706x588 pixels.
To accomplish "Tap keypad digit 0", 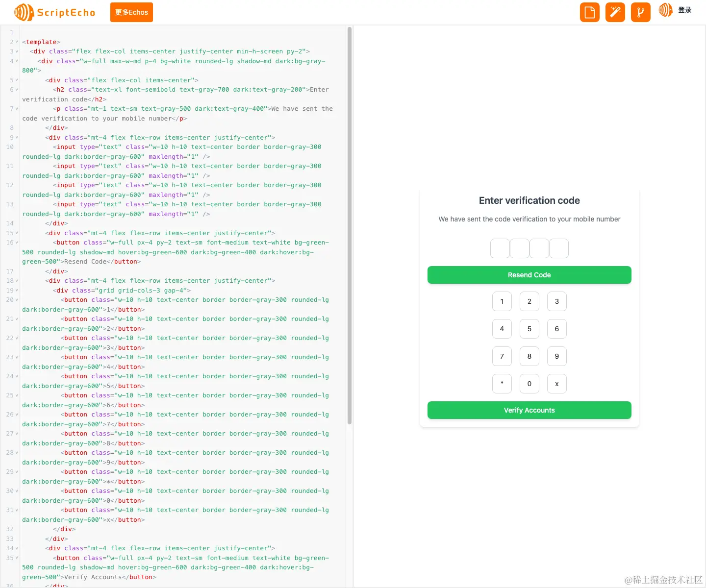I will pyautogui.click(x=529, y=384).
